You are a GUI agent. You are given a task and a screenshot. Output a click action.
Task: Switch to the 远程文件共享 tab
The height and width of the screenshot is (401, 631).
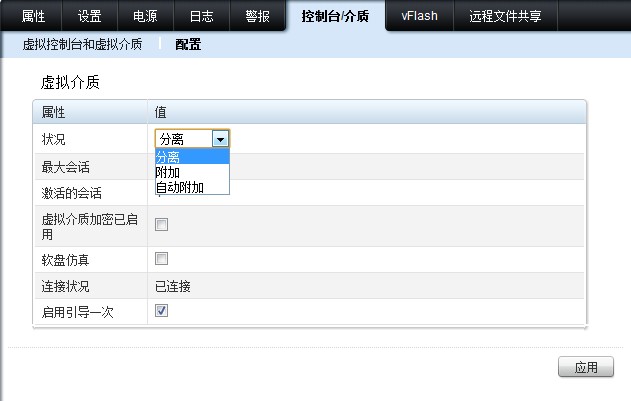coord(505,16)
